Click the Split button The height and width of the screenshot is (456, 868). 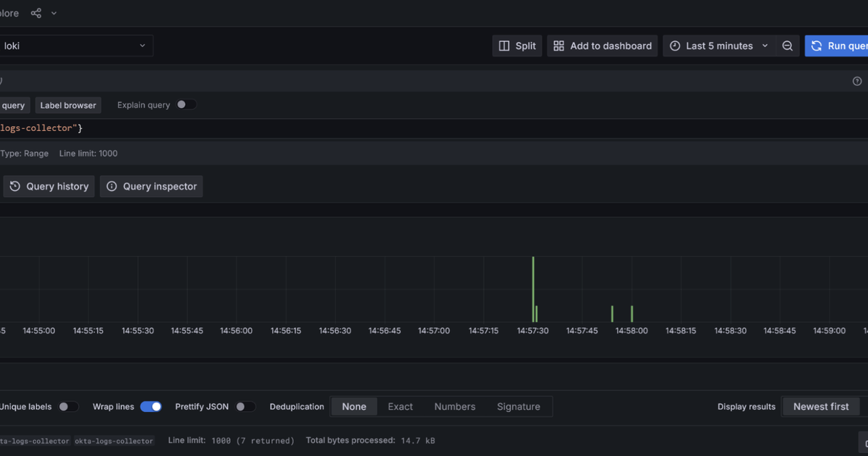517,46
